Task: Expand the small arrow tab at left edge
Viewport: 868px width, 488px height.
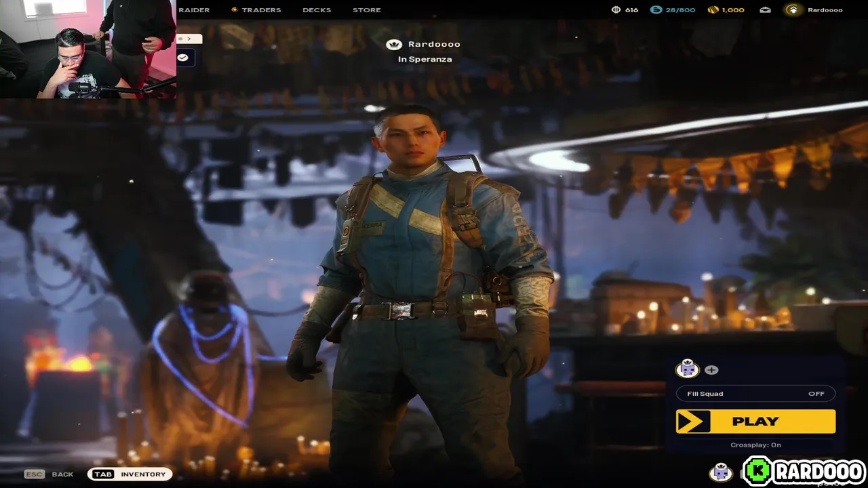Action: coord(189,39)
